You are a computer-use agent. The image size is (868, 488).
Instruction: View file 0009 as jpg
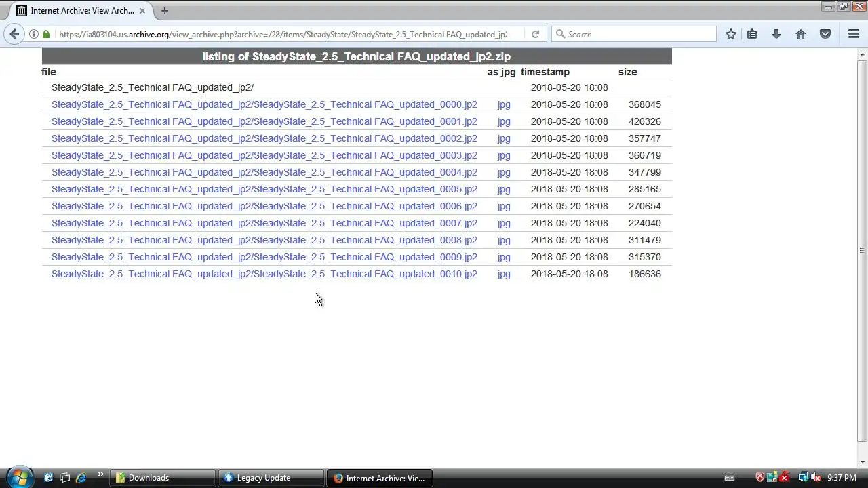(x=504, y=258)
